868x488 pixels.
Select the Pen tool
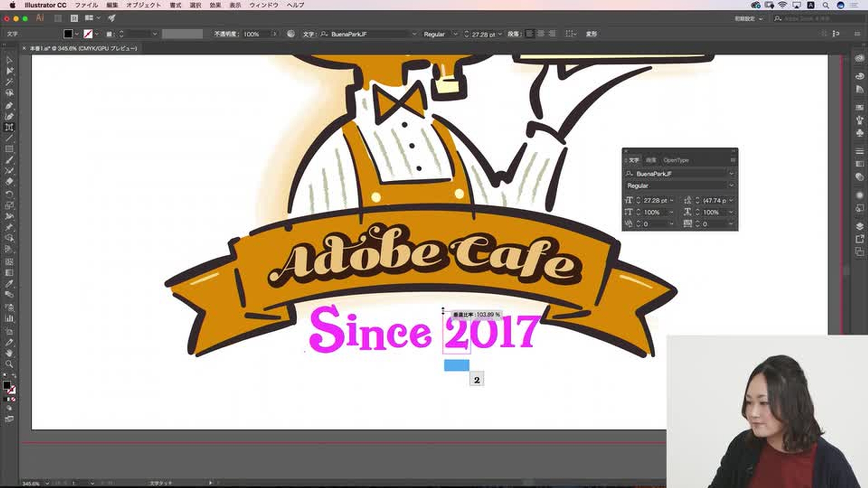(9, 105)
